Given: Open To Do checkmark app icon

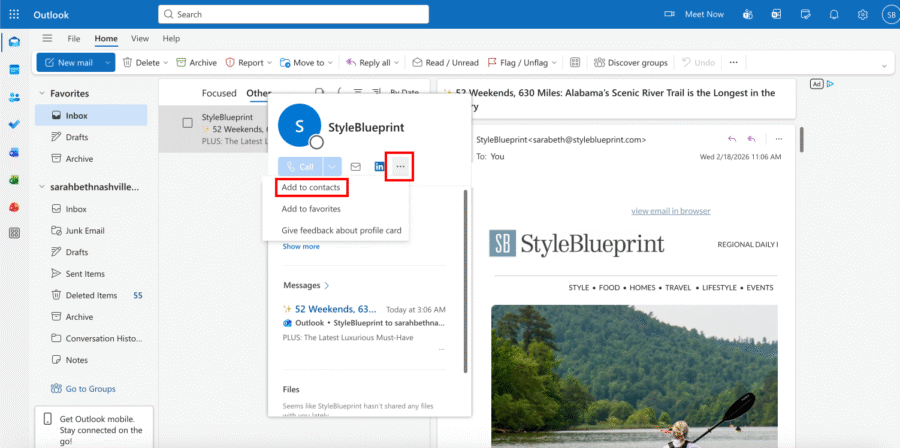Looking at the screenshot, I should [14, 124].
